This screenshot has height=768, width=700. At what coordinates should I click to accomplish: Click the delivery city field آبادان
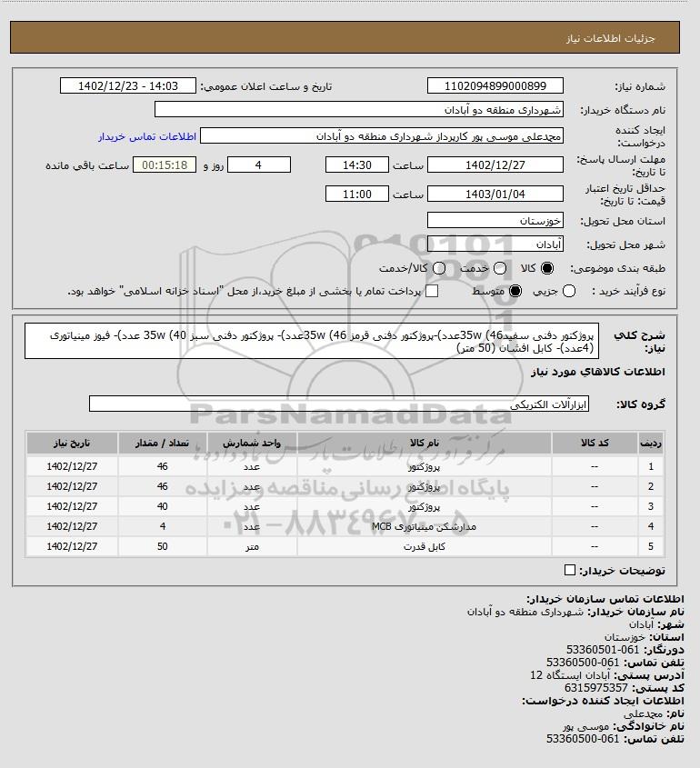tap(495, 244)
